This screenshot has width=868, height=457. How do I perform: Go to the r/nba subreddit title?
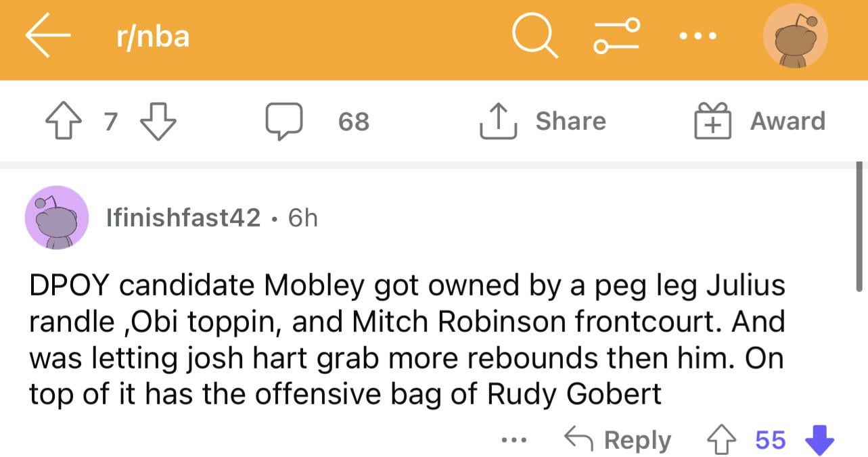(x=152, y=37)
